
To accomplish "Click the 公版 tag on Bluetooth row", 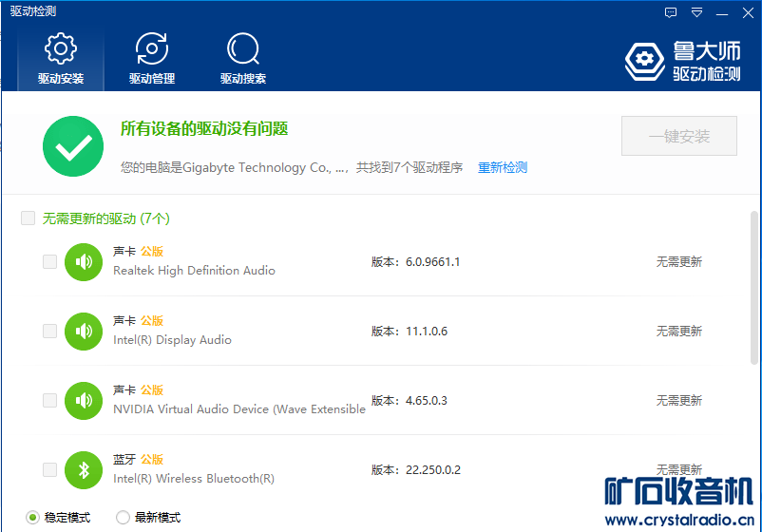I will point(152,459).
